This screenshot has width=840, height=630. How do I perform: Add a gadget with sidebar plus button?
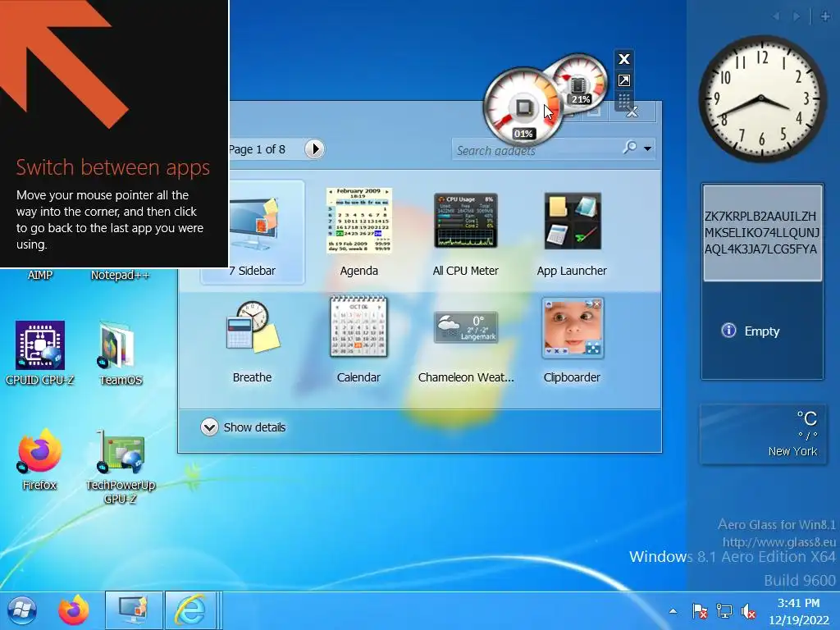825,16
